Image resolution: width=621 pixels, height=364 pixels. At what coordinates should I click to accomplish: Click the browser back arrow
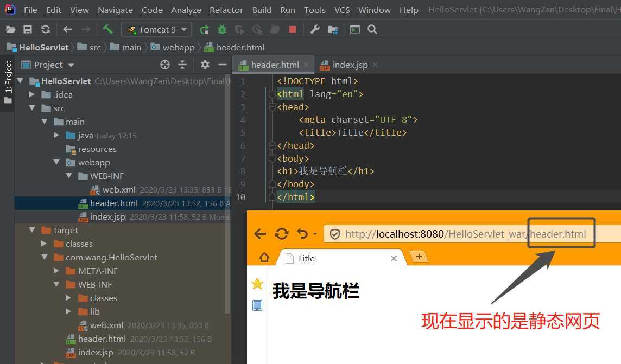(260, 234)
